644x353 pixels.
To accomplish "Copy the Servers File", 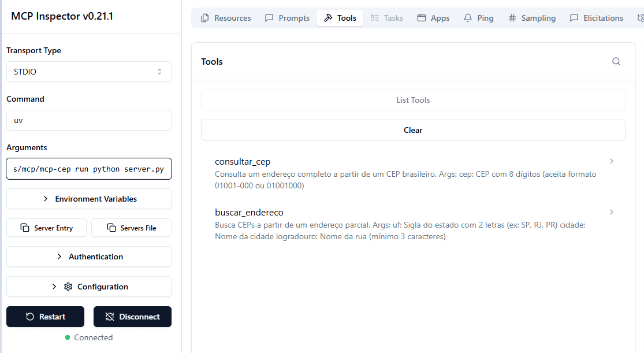I will 131,228.
